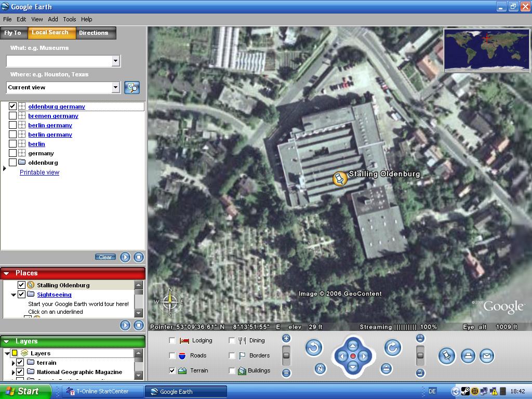Open the Where Current view dropdown
Screen dimensions: 532x399
click(116, 87)
